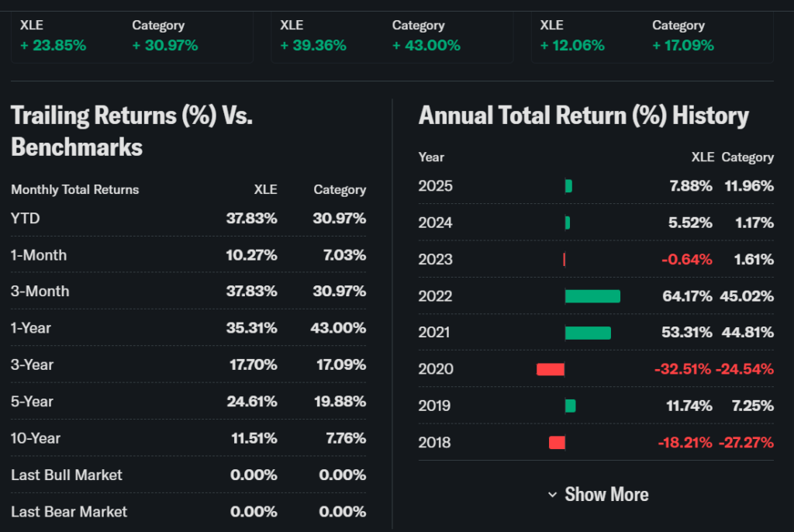The width and height of the screenshot is (794, 532).
Task: Click the 2018 red return bar
Action: tap(557, 443)
